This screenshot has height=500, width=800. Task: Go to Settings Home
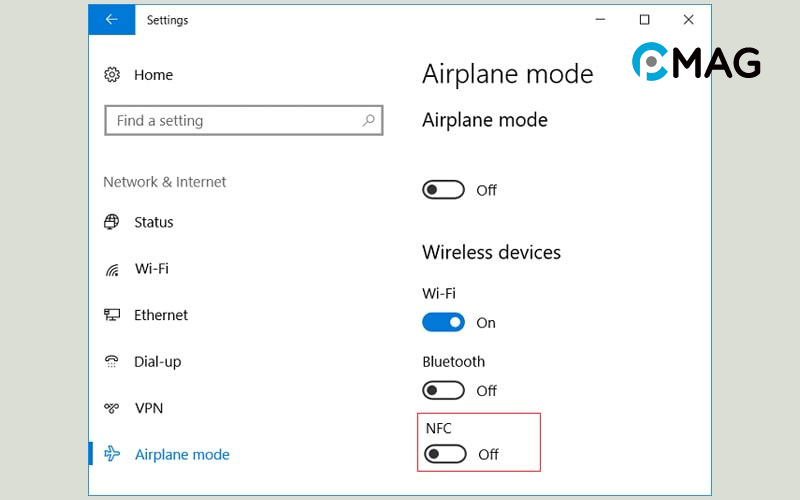point(153,75)
